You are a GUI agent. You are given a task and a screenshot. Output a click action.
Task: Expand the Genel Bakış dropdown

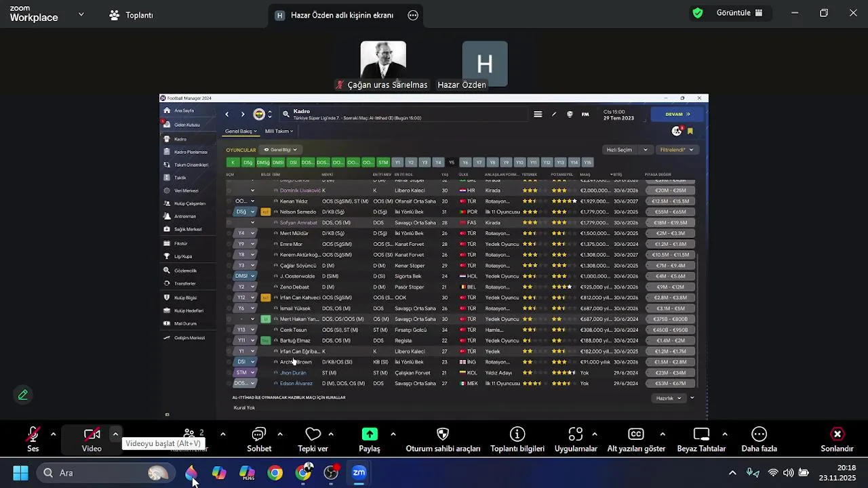pos(241,131)
